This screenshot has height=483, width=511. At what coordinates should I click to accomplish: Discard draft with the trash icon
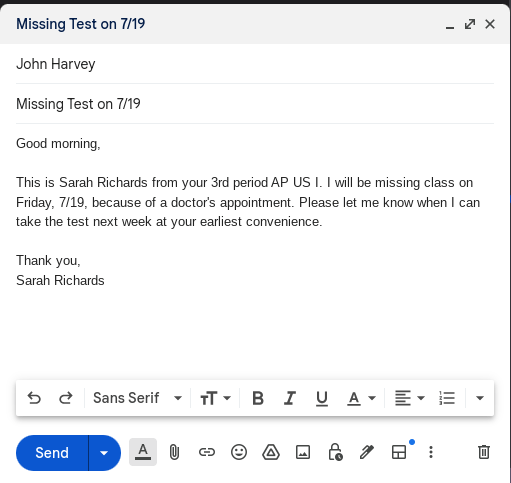coord(484,452)
